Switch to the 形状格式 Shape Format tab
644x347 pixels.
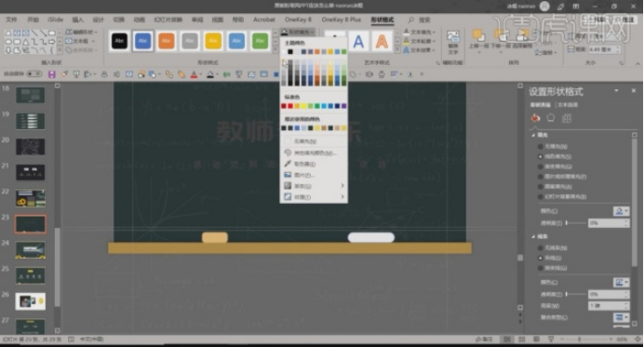(382, 20)
